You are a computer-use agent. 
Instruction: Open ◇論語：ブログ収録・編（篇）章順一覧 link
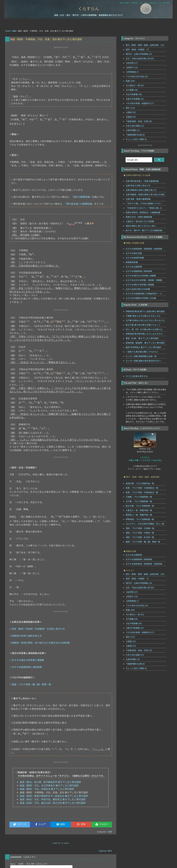(x=30, y=684)
